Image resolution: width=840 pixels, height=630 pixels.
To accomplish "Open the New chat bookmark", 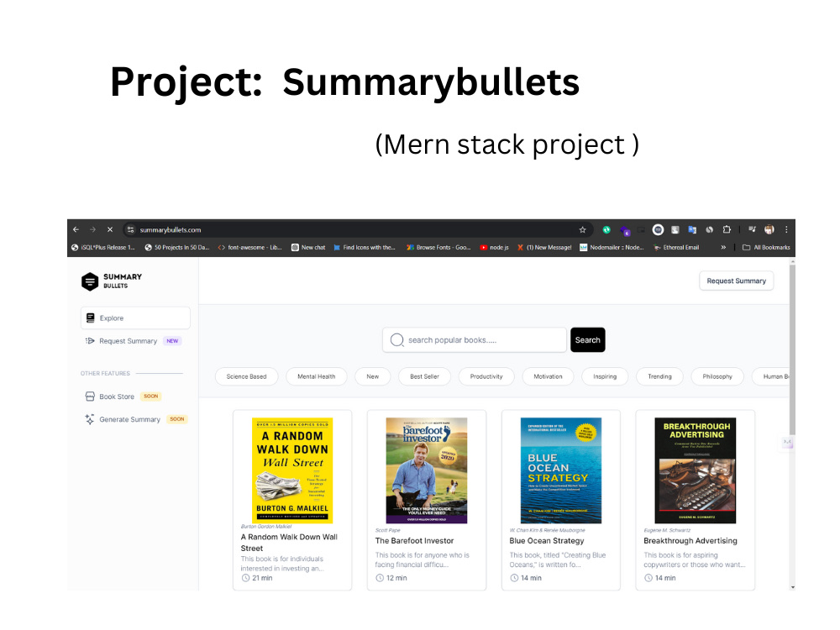I will click(308, 247).
